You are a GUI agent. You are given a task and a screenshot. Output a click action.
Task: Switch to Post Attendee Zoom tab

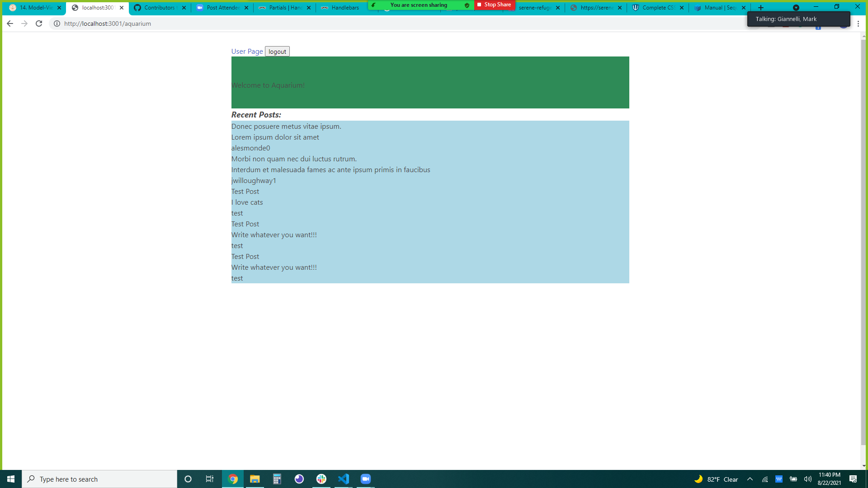(222, 8)
